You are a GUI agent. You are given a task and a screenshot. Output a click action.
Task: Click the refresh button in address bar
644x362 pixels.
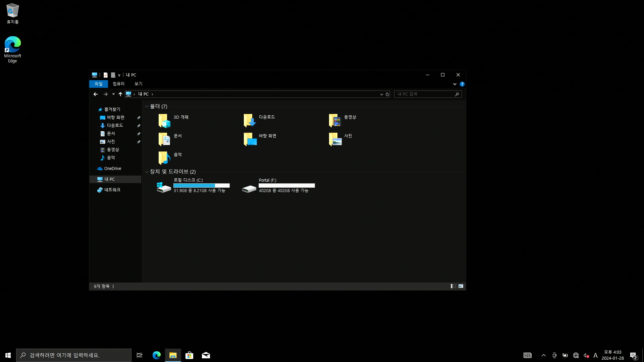click(387, 95)
